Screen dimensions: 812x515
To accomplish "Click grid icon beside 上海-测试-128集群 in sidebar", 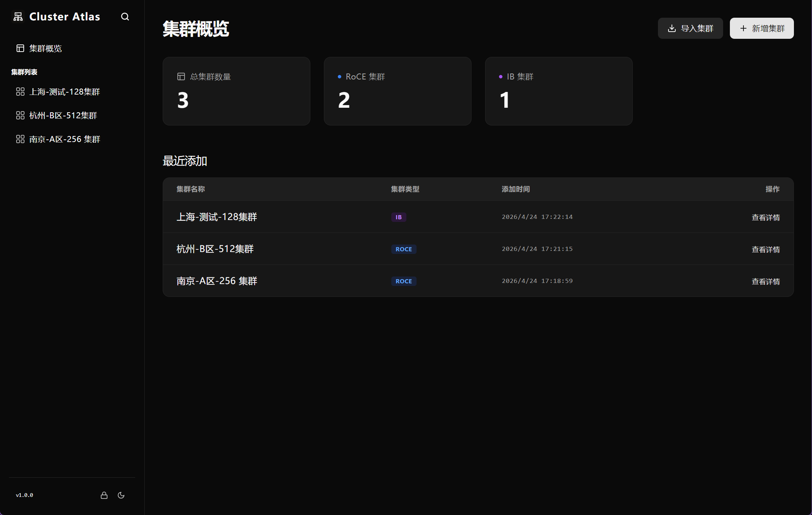I will click(20, 92).
